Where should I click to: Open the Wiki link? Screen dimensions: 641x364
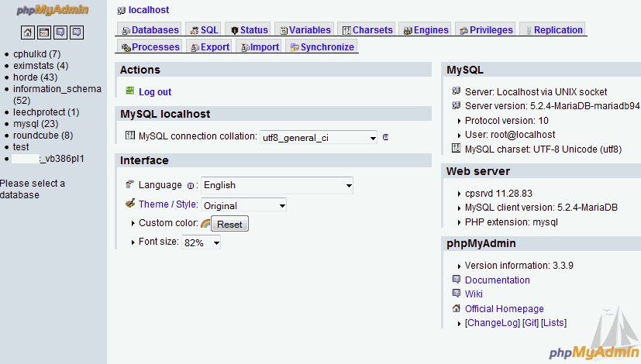coord(474,294)
